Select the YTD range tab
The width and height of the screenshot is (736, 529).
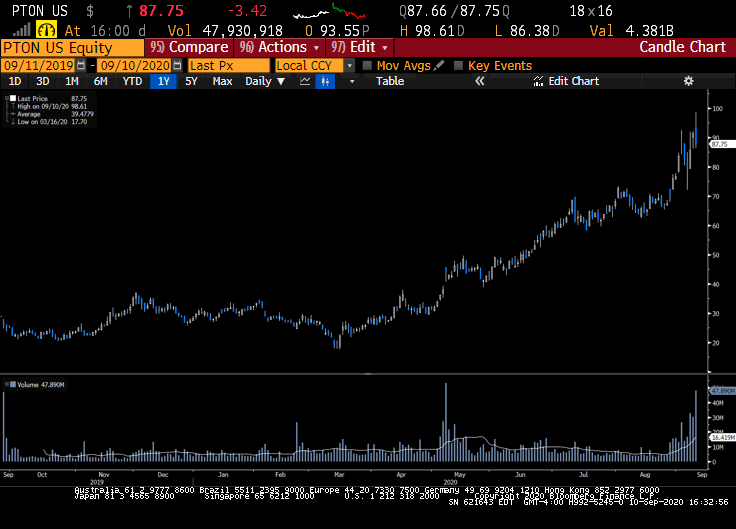tap(132, 81)
